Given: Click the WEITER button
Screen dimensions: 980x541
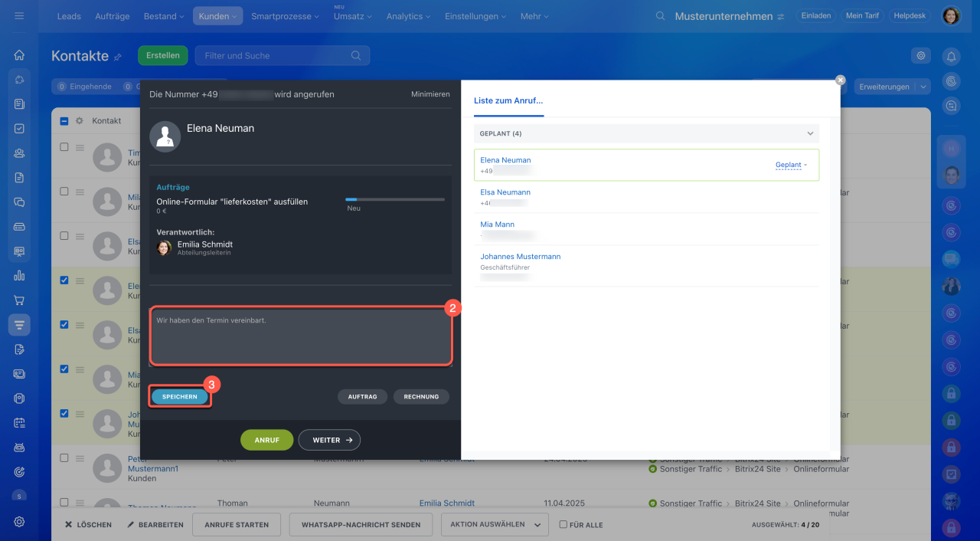Looking at the screenshot, I should click(x=329, y=440).
